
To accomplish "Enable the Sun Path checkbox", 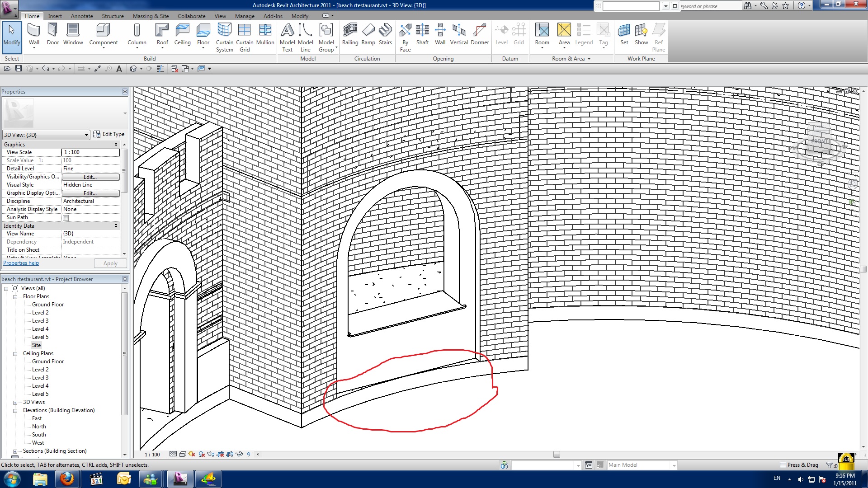I will (x=66, y=218).
